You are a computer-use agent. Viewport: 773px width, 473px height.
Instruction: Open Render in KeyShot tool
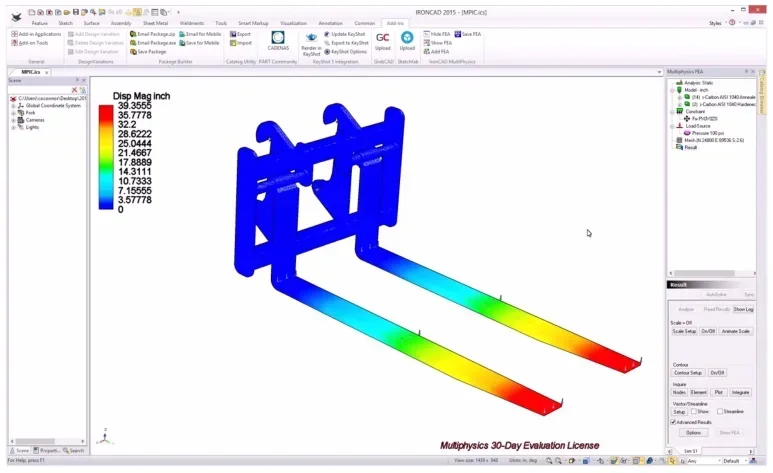[311, 44]
